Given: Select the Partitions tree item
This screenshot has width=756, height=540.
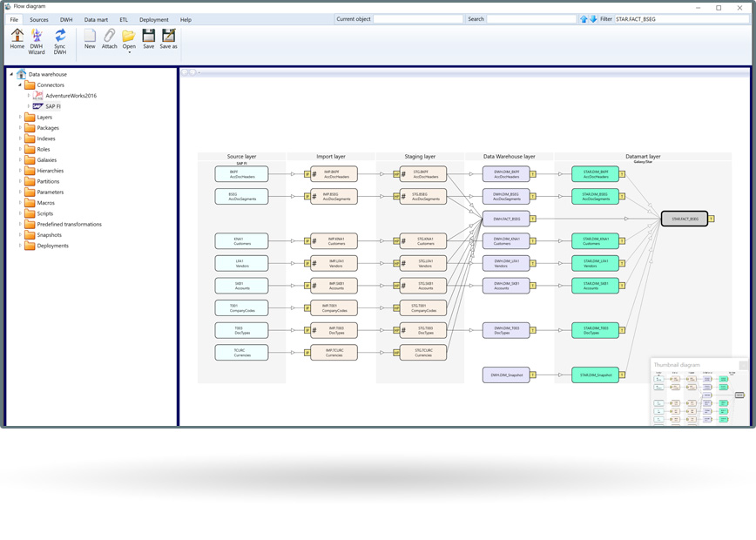Looking at the screenshot, I should click(x=48, y=181).
